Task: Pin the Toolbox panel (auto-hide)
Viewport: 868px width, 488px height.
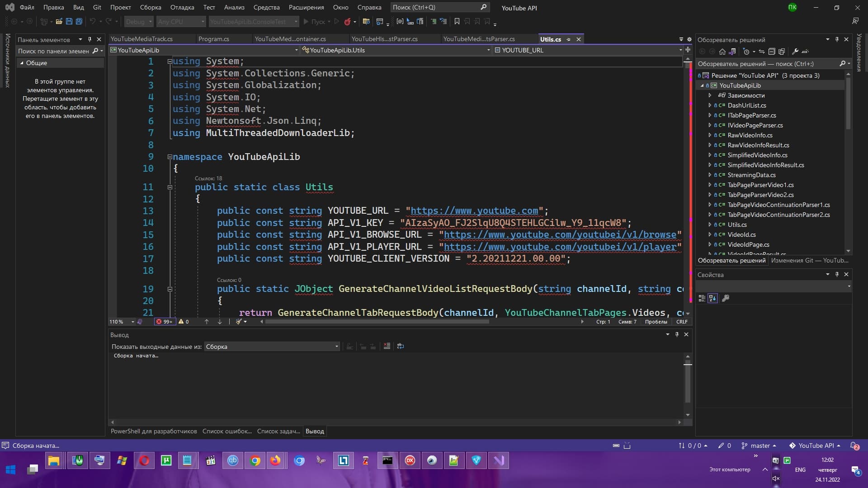Action: pyautogui.click(x=90, y=39)
